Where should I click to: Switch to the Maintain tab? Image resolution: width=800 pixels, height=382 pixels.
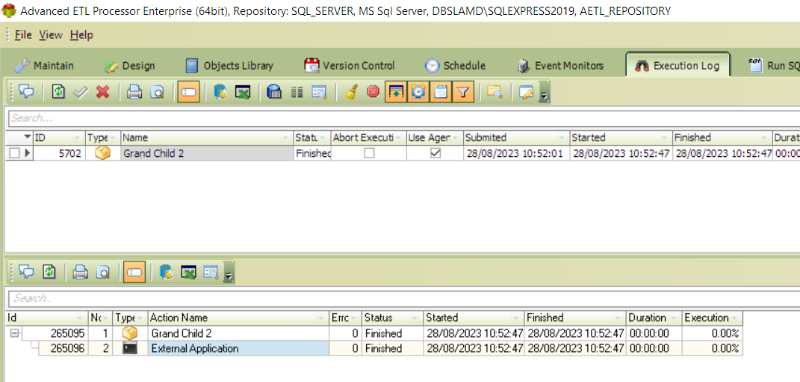tap(44, 66)
